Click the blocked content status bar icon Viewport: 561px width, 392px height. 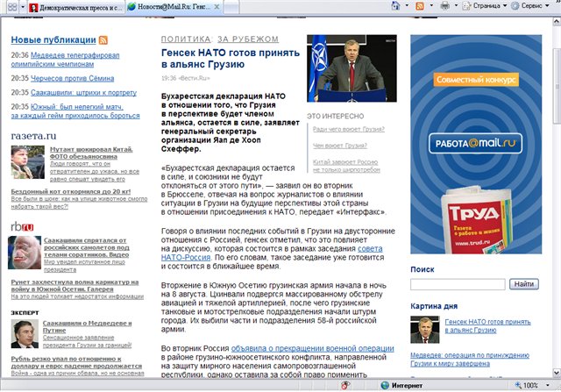[345, 386]
